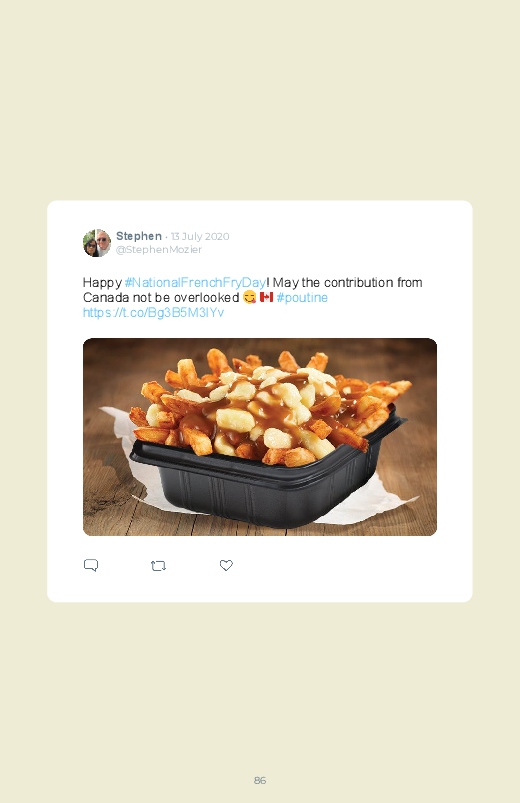
Task: Click page number 86 at the bottom
Action: click(x=260, y=780)
